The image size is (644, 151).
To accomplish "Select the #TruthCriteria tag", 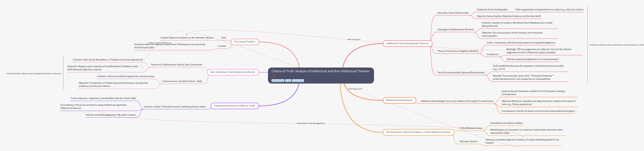I will [x=298, y=81].
